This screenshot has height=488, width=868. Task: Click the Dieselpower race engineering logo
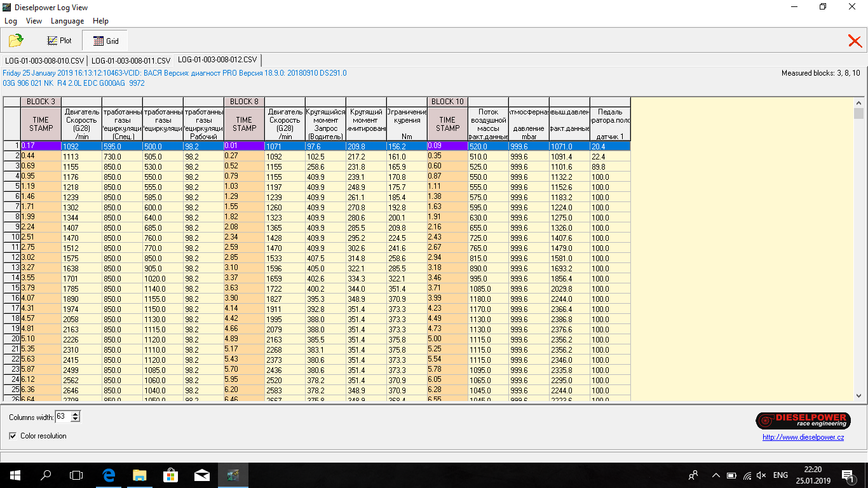(803, 421)
